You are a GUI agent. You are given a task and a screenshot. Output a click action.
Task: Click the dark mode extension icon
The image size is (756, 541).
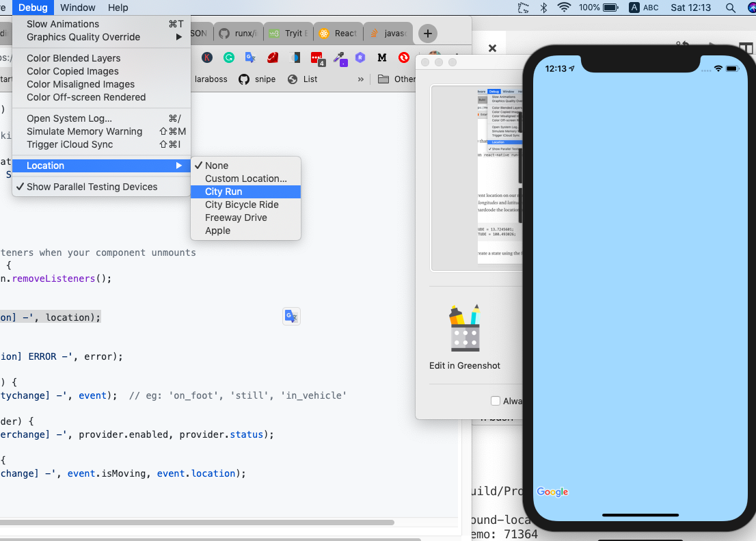tap(294, 57)
